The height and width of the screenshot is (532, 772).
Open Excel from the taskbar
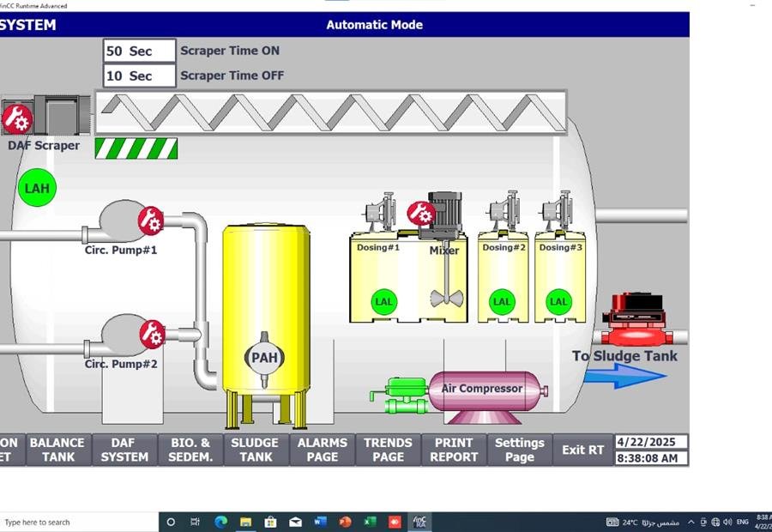click(x=370, y=522)
